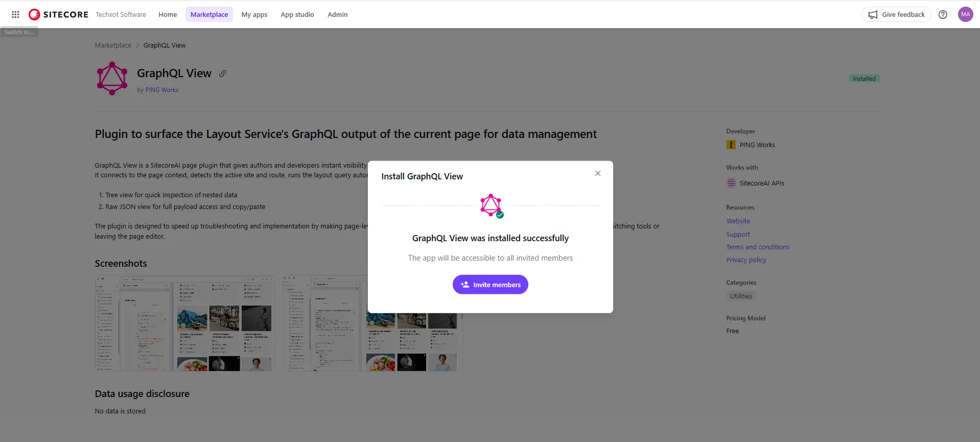The width and height of the screenshot is (980, 442).
Task: Open the Admin tab
Action: pos(338,14)
